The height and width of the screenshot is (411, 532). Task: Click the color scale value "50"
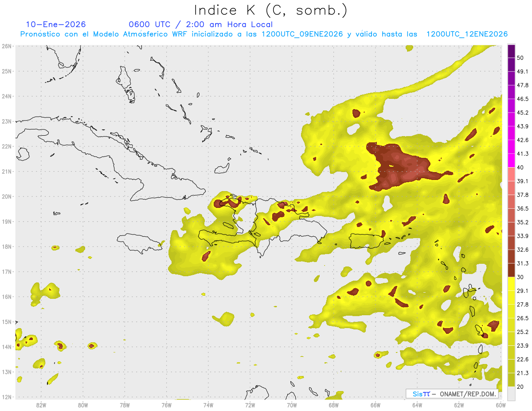pyautogui.click(x=520, y=58)
